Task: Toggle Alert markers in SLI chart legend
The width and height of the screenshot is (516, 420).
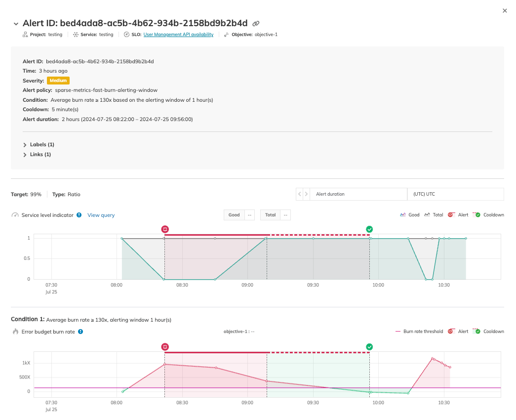Action: pos(458,215)
